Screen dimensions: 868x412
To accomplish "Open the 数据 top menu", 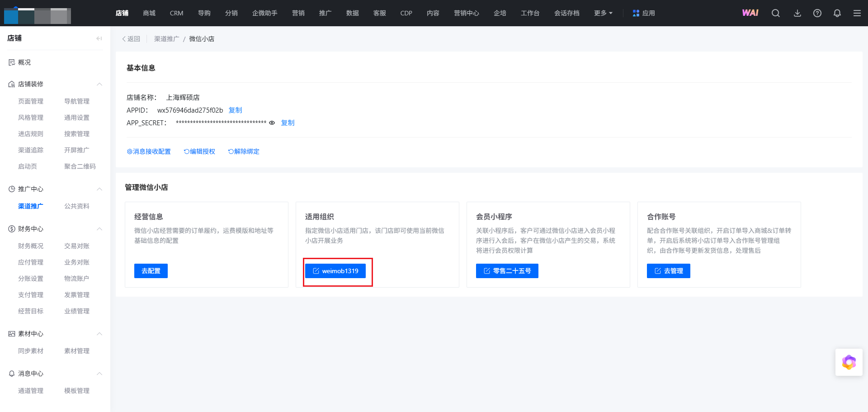I will tap(353, 13).
